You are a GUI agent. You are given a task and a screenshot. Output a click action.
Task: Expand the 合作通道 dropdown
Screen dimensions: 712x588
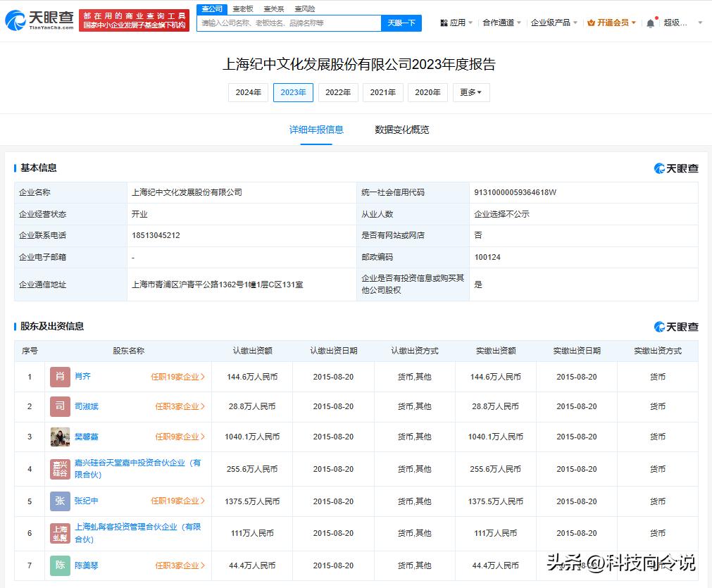click(x=501, y=23)
